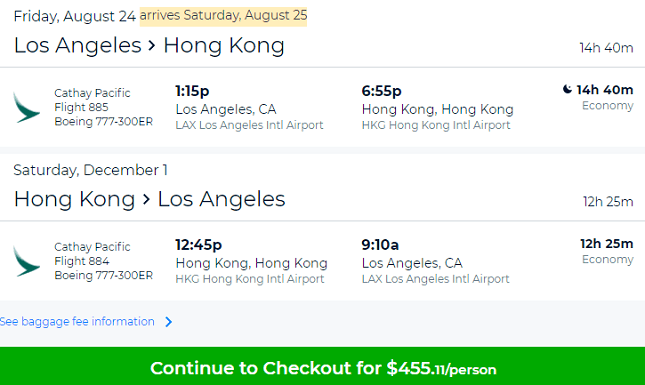Screen dimensions: 645x385
Task: Click the chevron arrow after baggage fee information
Action: [168, 322]
